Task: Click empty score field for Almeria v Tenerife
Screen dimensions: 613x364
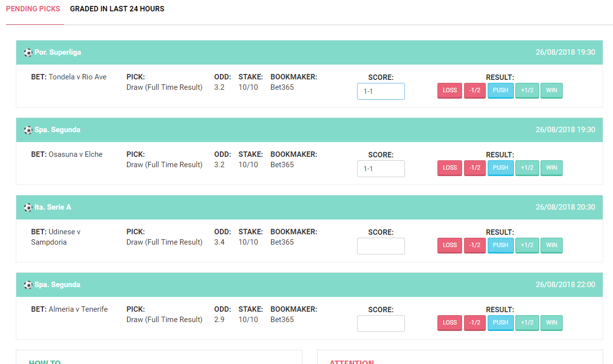Action: coord(380,324)
